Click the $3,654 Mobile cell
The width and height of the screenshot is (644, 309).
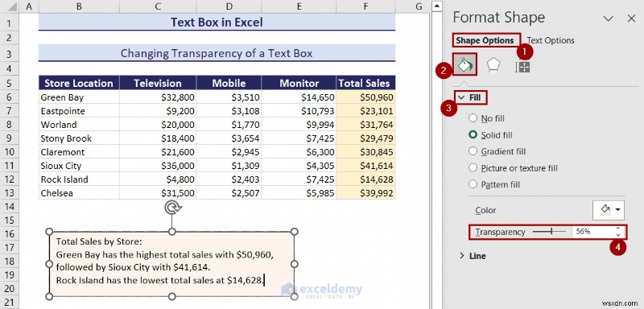pyautogui.click(x=229, y=138)
